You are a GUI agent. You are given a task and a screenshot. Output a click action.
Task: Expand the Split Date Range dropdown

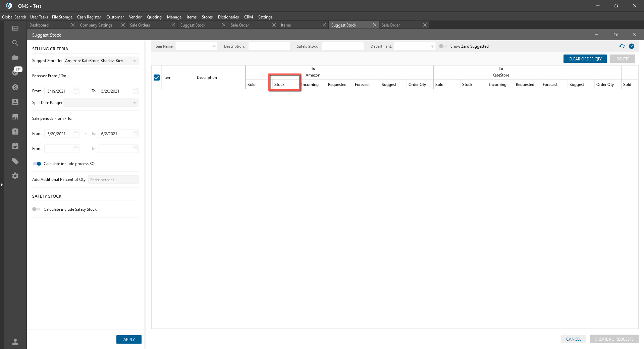tap(135, 103)
